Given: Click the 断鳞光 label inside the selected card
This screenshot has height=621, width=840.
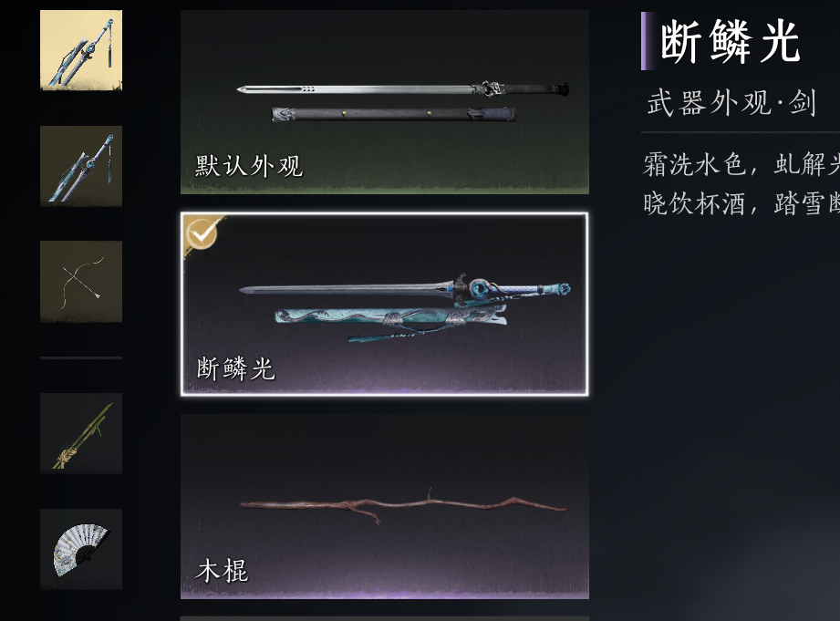Looking at the screenshot, I should click(x=235, y=369).
